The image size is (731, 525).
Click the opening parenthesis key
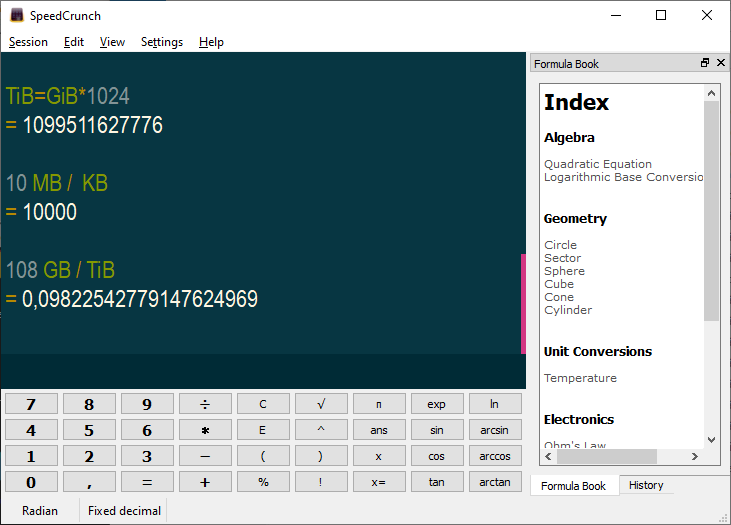click(x=263, y=456)
